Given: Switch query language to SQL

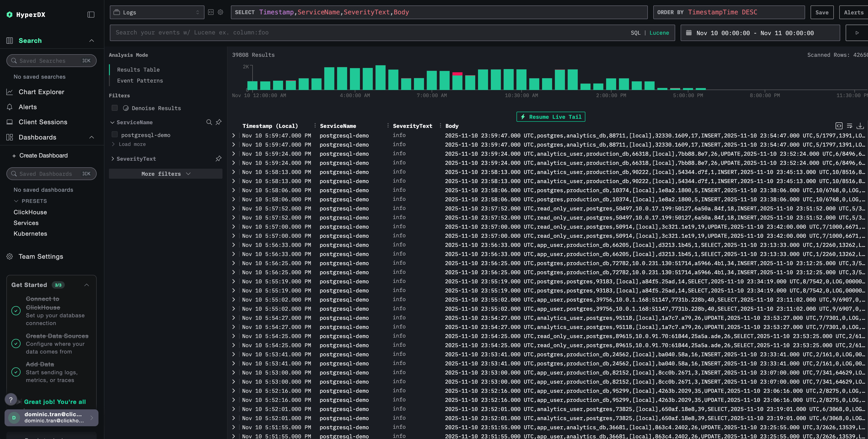Looking at the screenshot, I should [635, 33].
